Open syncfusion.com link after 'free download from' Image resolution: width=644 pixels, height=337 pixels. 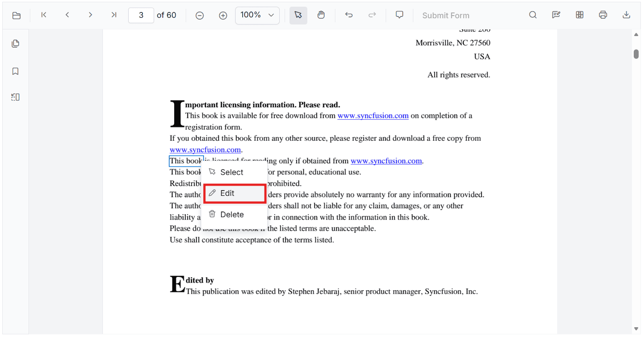pyautogui.click(x=373, y=116)
